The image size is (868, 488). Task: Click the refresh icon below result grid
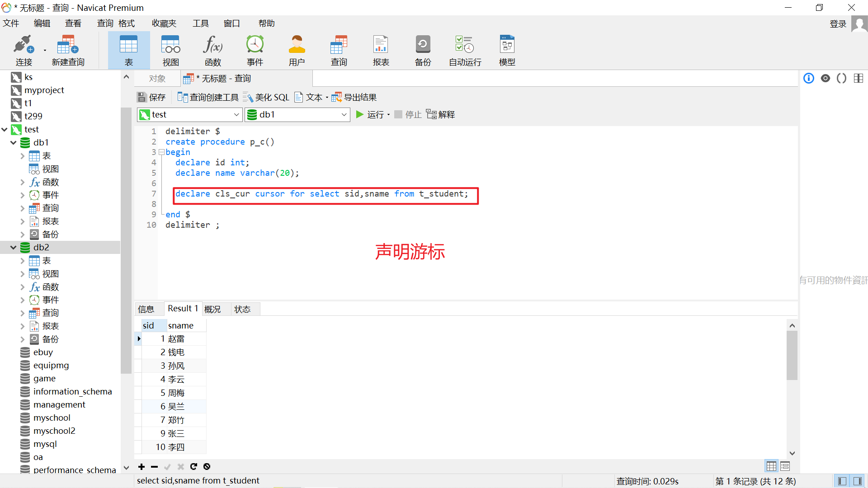(x=193, y=466)
